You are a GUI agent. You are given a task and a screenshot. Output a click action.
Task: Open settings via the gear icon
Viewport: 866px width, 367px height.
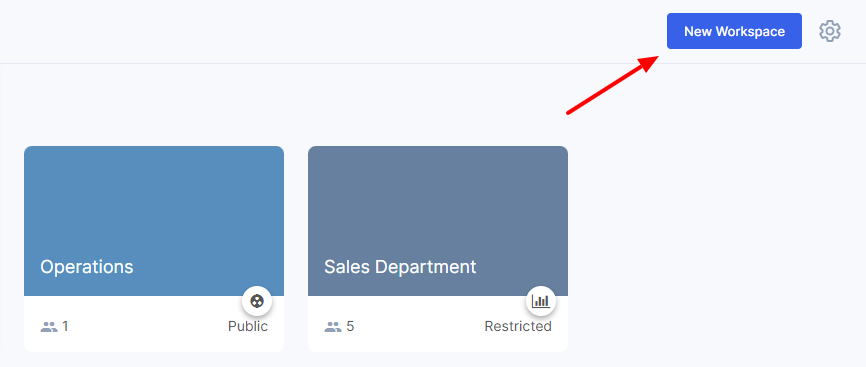(x=830, y=31)
